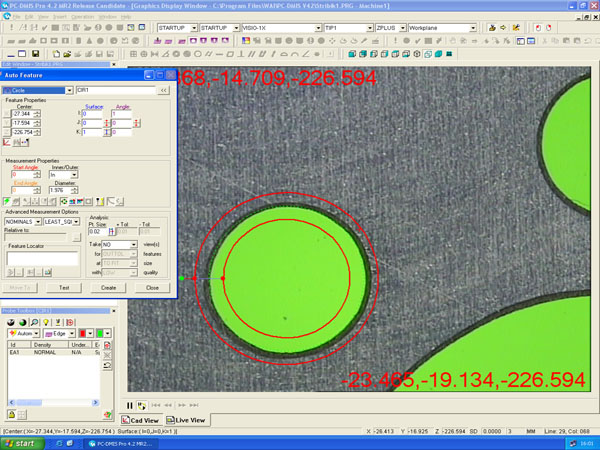Click the purple download-arrow icon in second toolbar
Image resolution: width=600 pixels, height=450 pixels.
157,41
